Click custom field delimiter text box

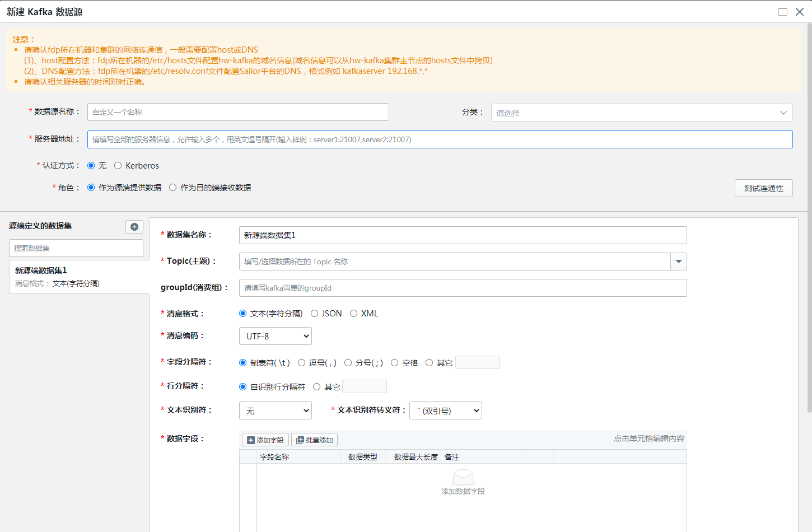[x=478, y=362]
